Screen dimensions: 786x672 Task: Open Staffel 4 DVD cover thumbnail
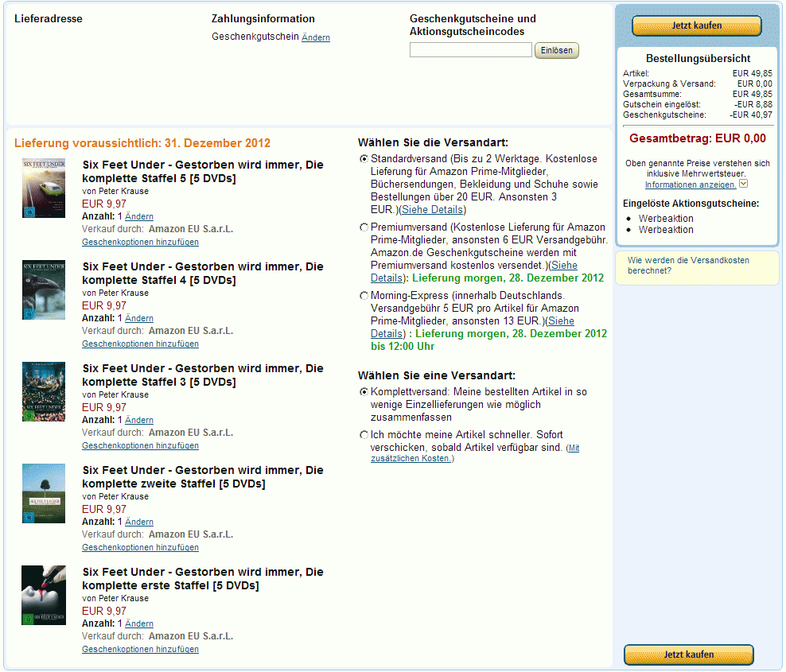[44, 289]
